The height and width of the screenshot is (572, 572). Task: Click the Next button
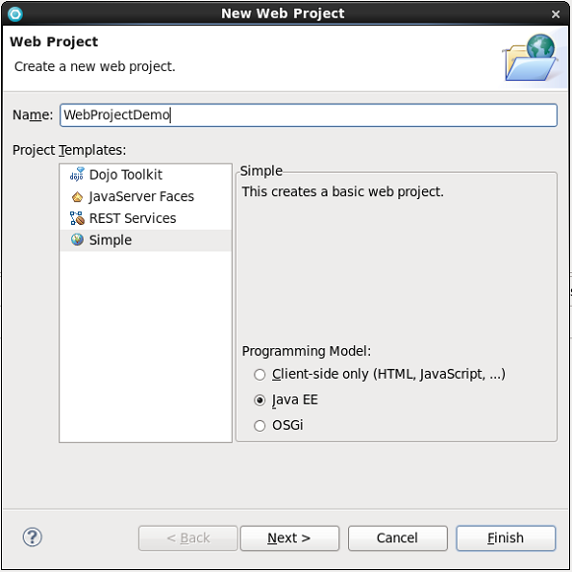(290, 538)
